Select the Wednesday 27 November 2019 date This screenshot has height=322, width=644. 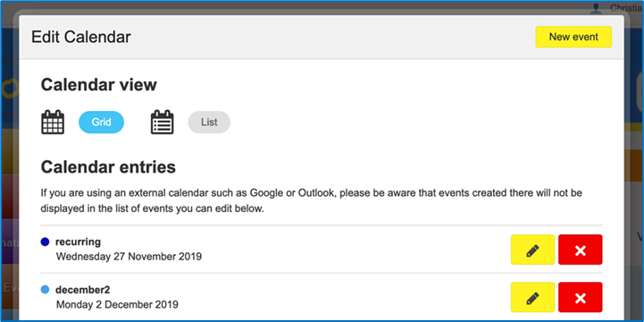129,257
